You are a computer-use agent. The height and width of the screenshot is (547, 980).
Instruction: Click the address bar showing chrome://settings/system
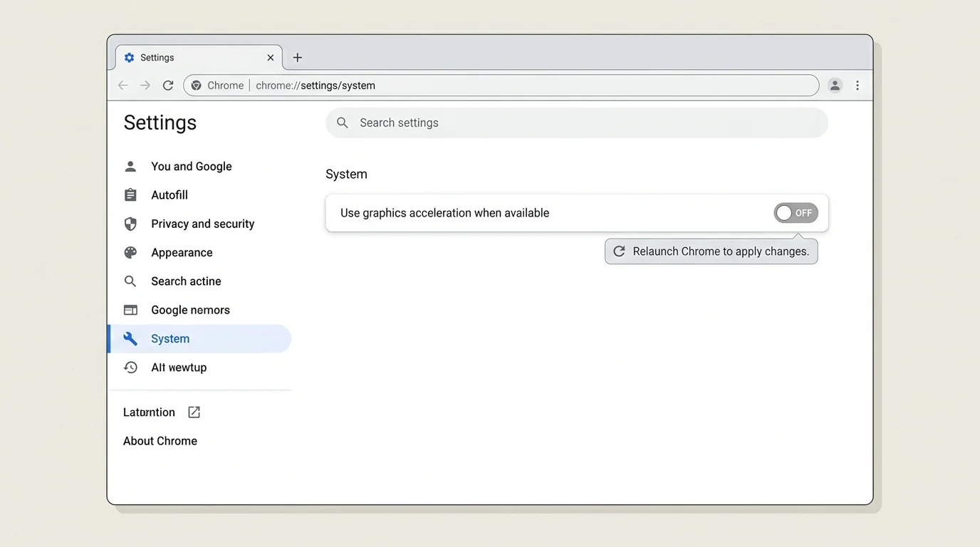(501, 85)
